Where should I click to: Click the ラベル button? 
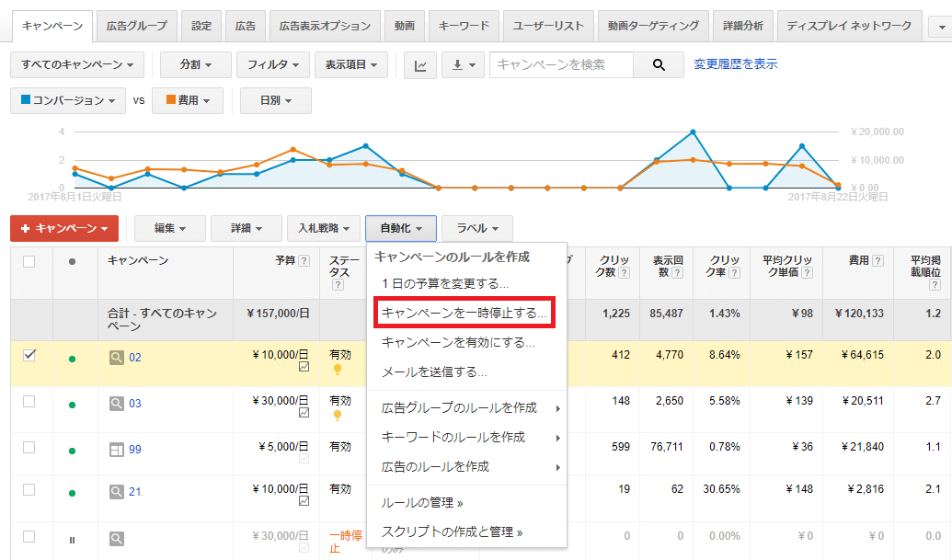coord(477,229)
